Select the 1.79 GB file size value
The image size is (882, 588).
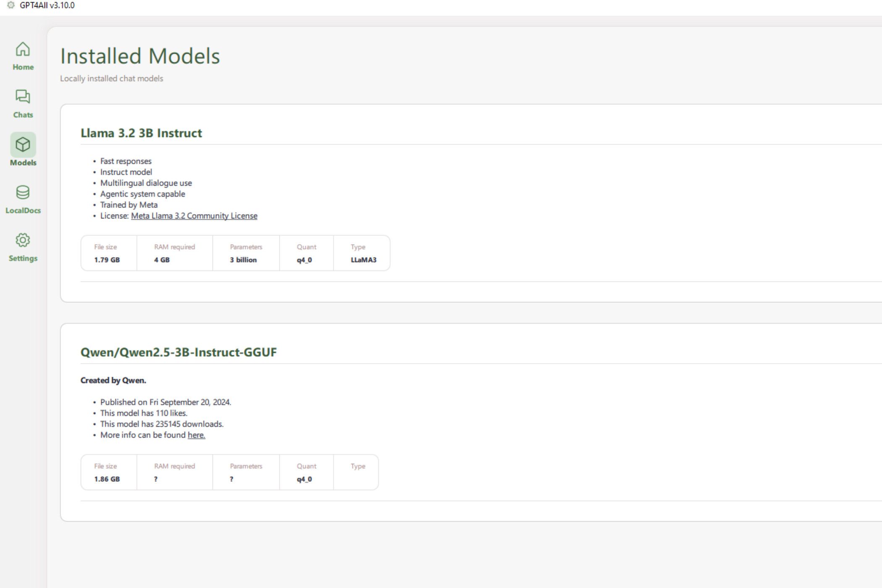tap(107, 260)
